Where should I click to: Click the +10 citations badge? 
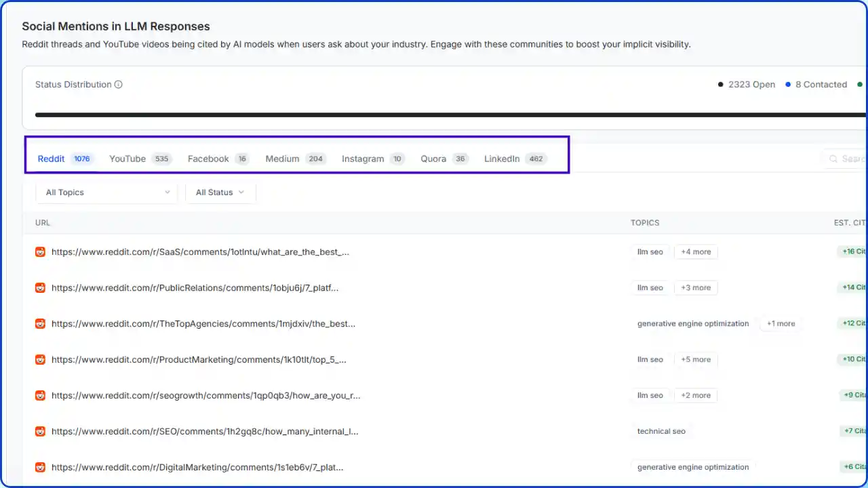click(x=853, y=359)
